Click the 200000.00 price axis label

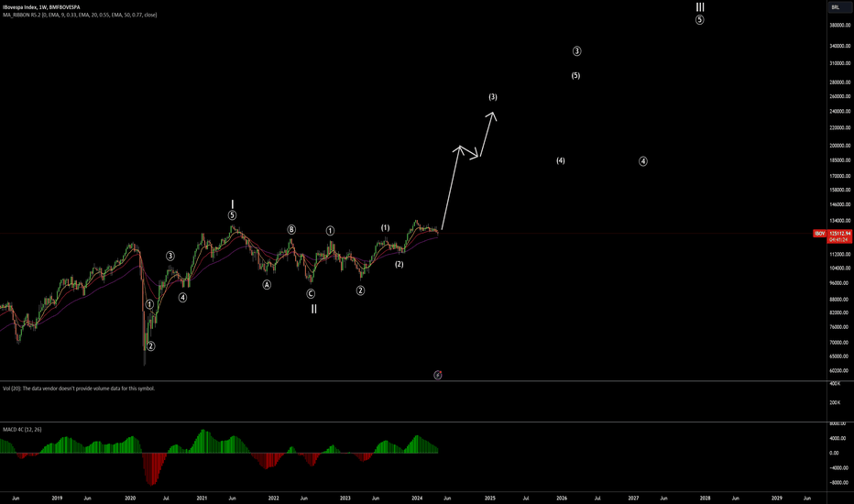point(840,146)
